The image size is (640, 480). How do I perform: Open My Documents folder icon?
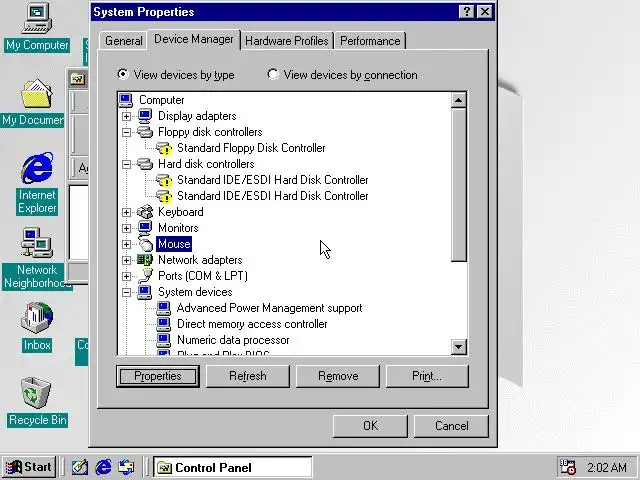37,93
